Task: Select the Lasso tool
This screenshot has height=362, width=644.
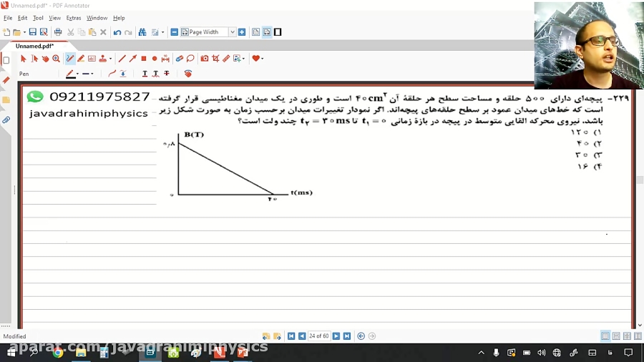Action: [190, 59]
